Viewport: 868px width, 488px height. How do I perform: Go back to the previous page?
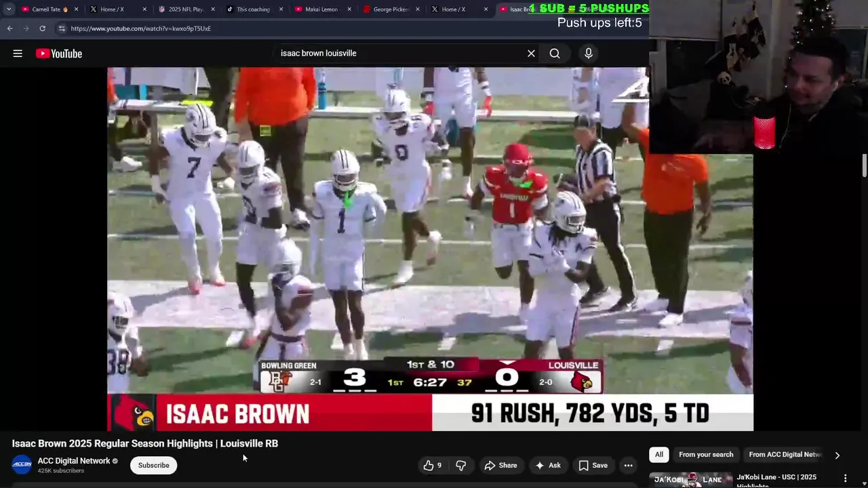click(x=9, y=28)
